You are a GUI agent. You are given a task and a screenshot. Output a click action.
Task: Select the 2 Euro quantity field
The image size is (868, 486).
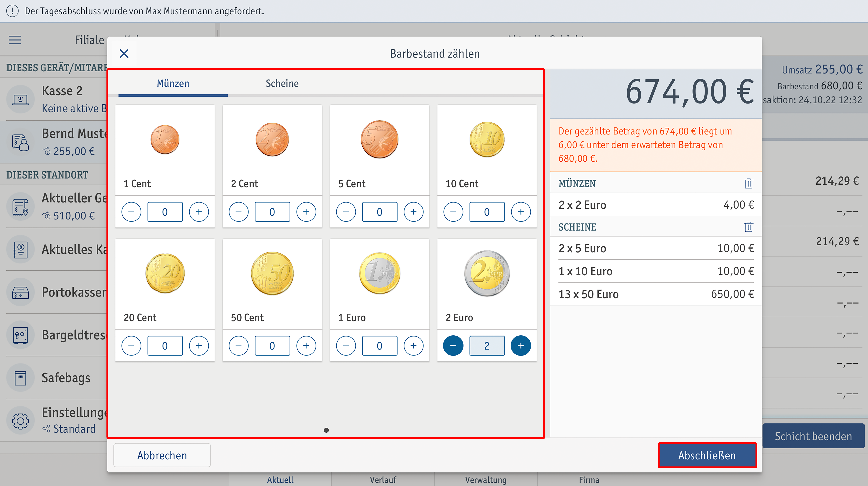pos(487,346)
